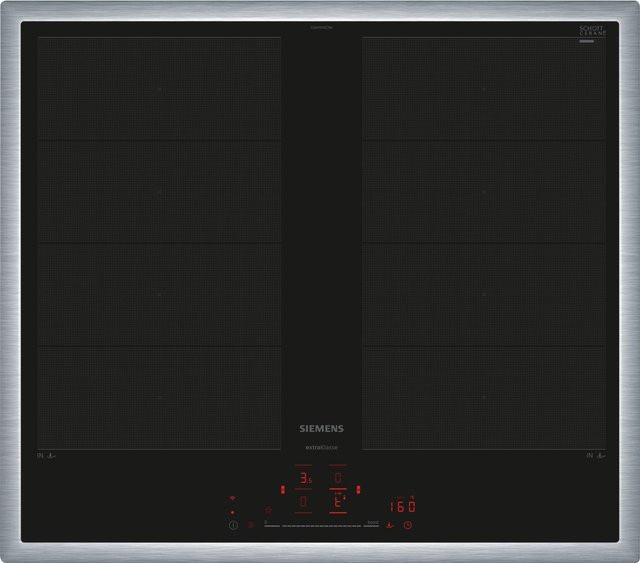Tap the timer clock icon

click(408, 525)
